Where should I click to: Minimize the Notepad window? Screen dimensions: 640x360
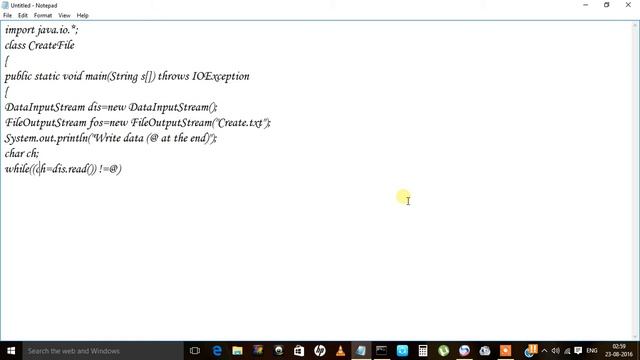click(586, 5)
